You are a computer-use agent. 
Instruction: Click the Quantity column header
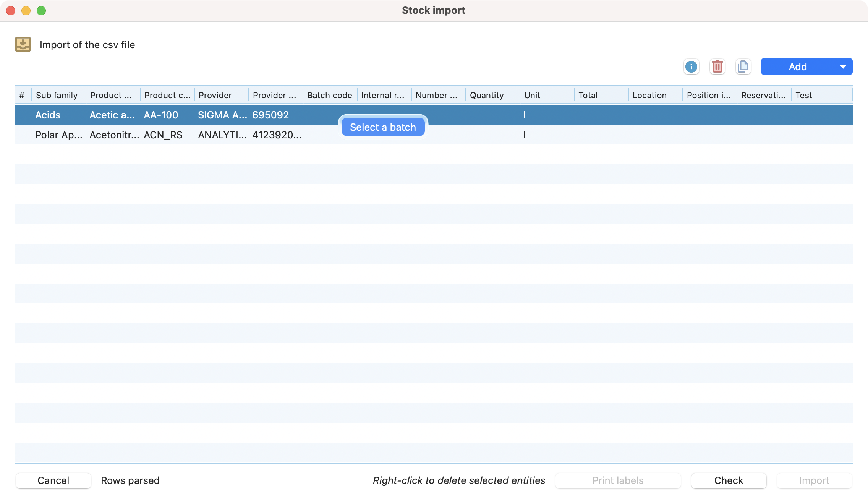coord(486,95)
